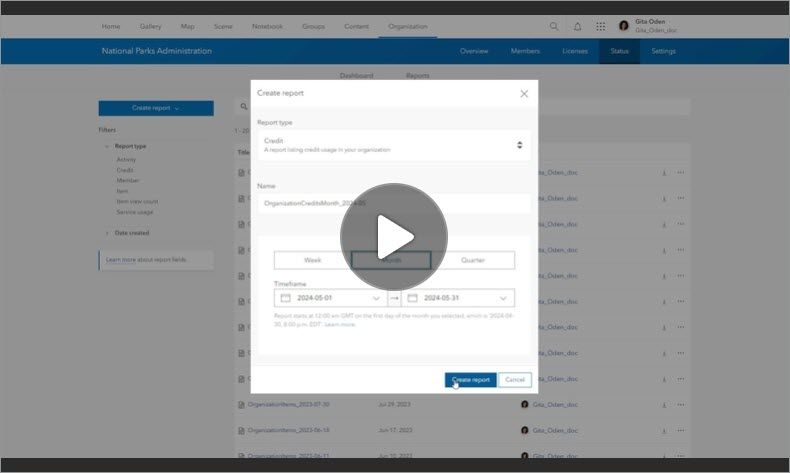Click the Create report button in the dialog
This screenshot has height=473, width=790.
click(x=471, y=380)
